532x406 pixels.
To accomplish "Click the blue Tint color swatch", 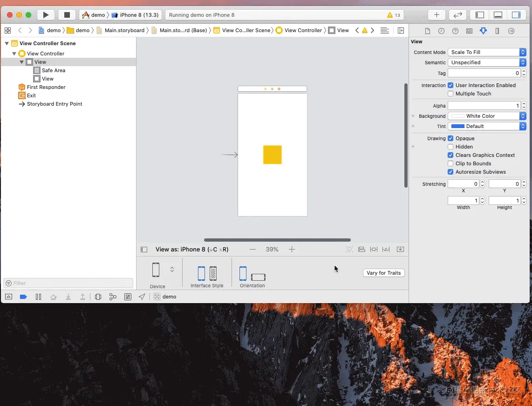I will pyautogui.click(x=457, y=126).
